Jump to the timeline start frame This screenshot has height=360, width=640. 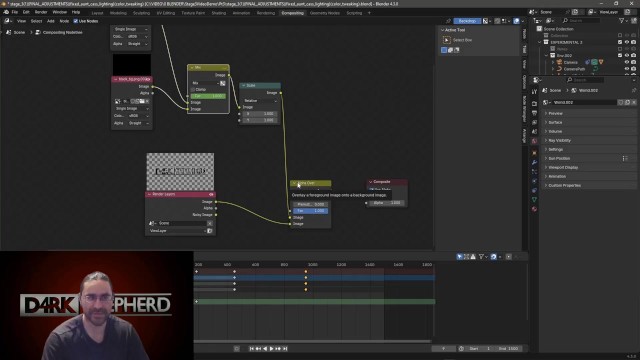tap(251, 349)
